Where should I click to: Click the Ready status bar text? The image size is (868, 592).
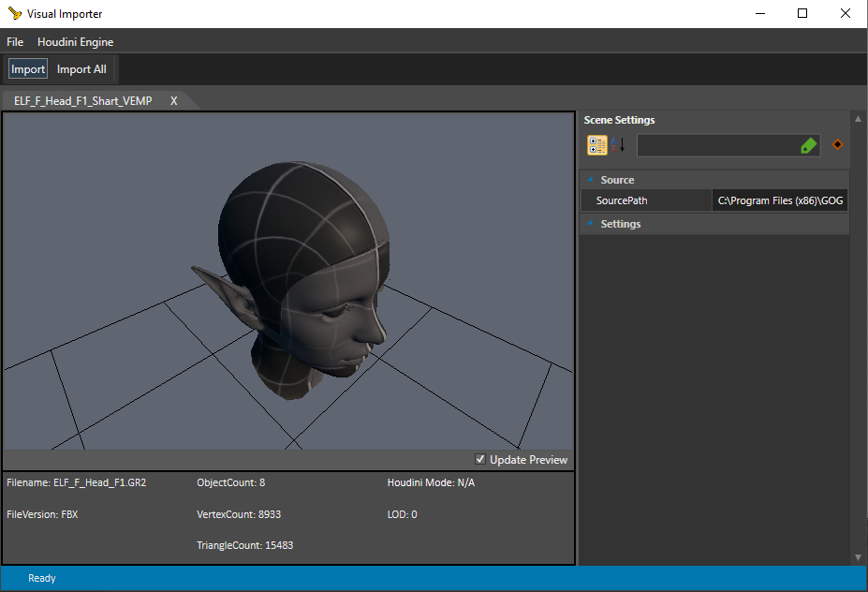[x=42, y=578]
